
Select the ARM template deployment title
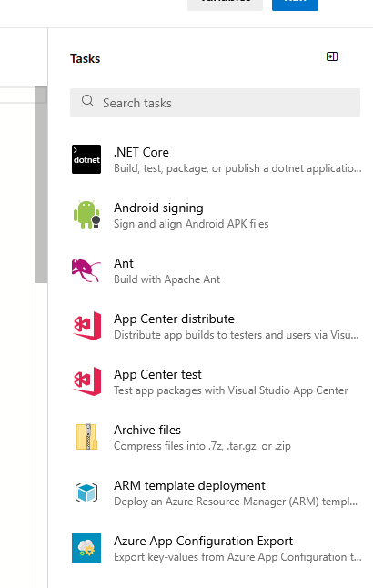tap(190, 486)
